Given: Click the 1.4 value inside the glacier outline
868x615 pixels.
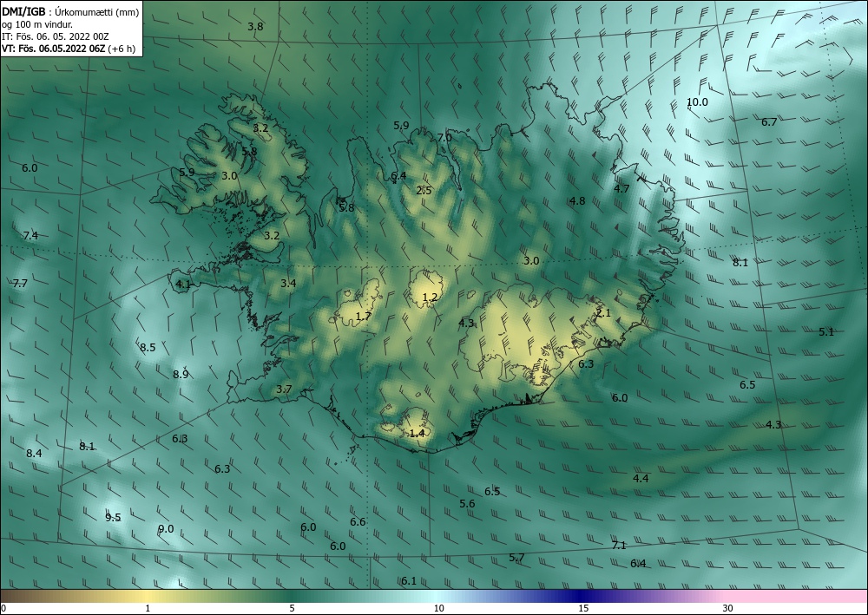Looking at the screenshot, I should click(x=417, y=434).
